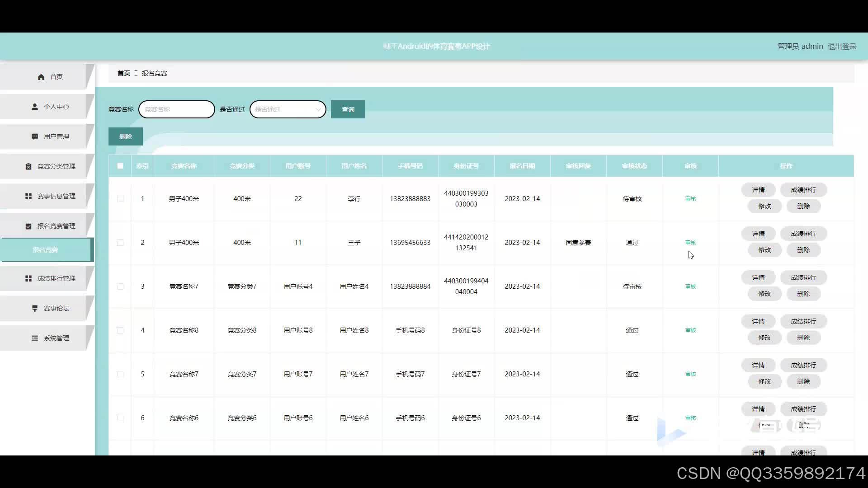Click 详情 button for row 3 用户姓名4
The width and height of the screenshot is (868, 488).
pyautogui.click(x=758, y=277)
